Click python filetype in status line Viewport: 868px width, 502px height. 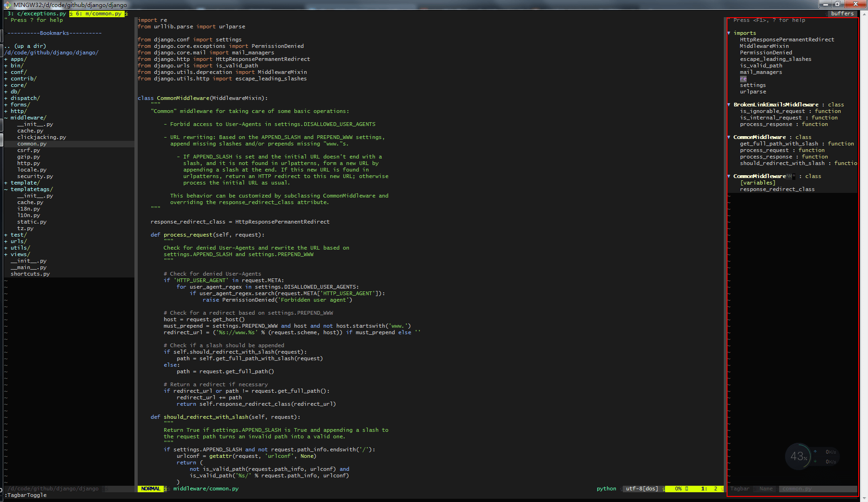[x=606, y=489]
